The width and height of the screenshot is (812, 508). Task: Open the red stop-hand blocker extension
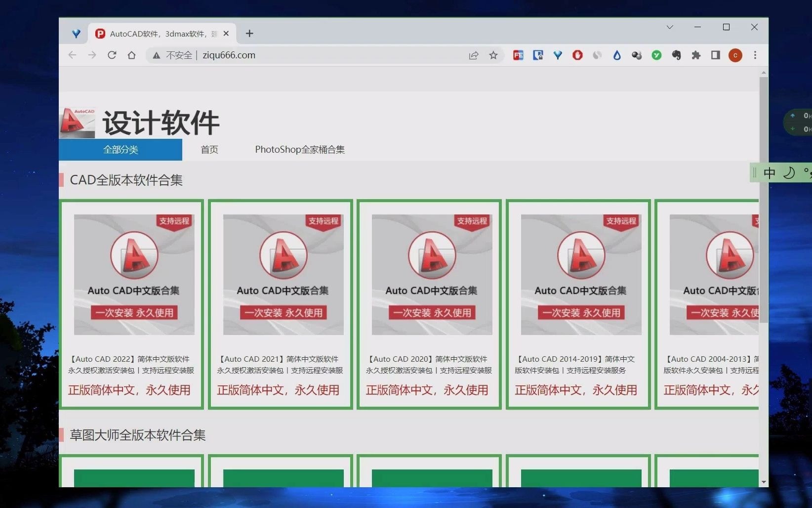point(577,55)
